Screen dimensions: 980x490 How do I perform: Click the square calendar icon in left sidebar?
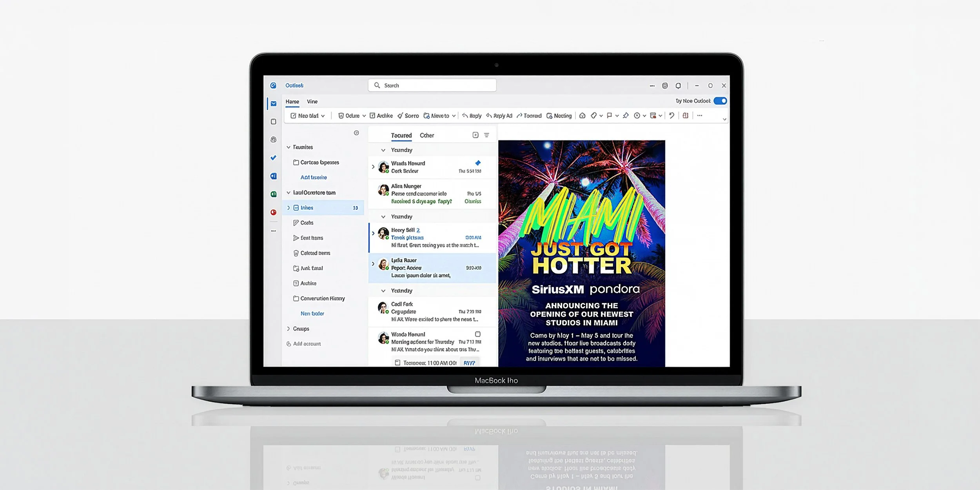[x=274, y=122]
